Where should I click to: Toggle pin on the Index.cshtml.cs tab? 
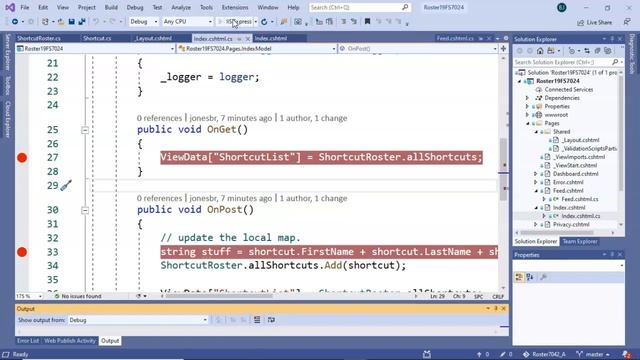point(240,39)
